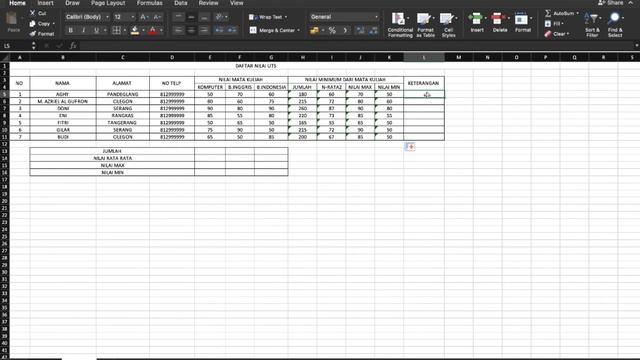The image size is (640, 360).
Task: Apply comma style format
Action: [x=345, y=31]
